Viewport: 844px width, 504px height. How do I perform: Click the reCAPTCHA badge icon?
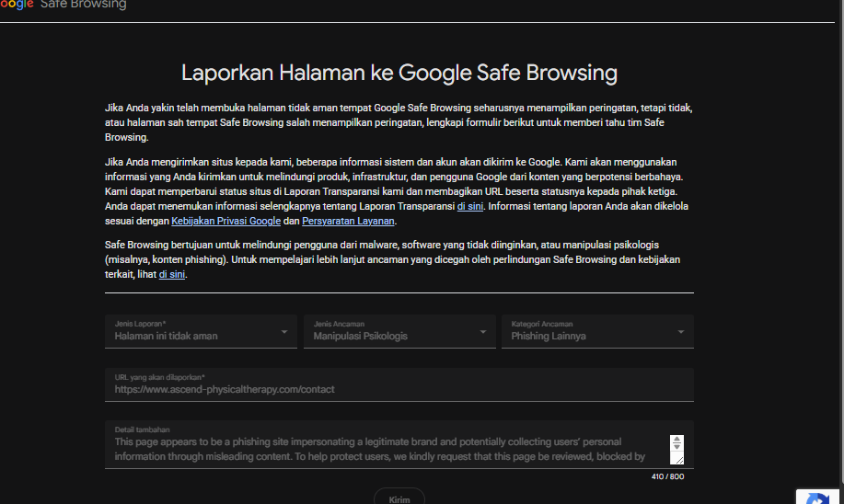click(x=817, y=498)
